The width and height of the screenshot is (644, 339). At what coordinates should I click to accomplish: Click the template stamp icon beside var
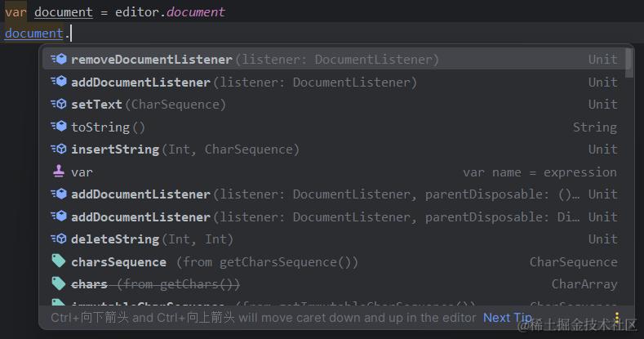click(x=59, y=171)
